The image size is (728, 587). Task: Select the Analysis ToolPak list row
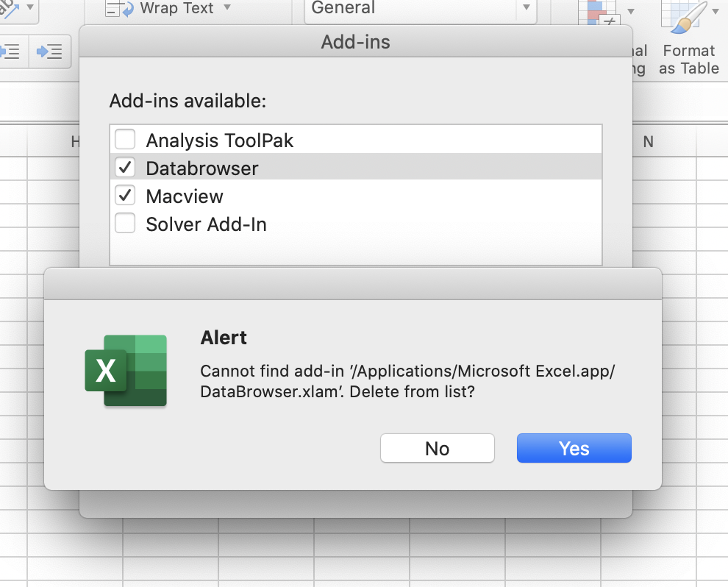pos(356,140)
